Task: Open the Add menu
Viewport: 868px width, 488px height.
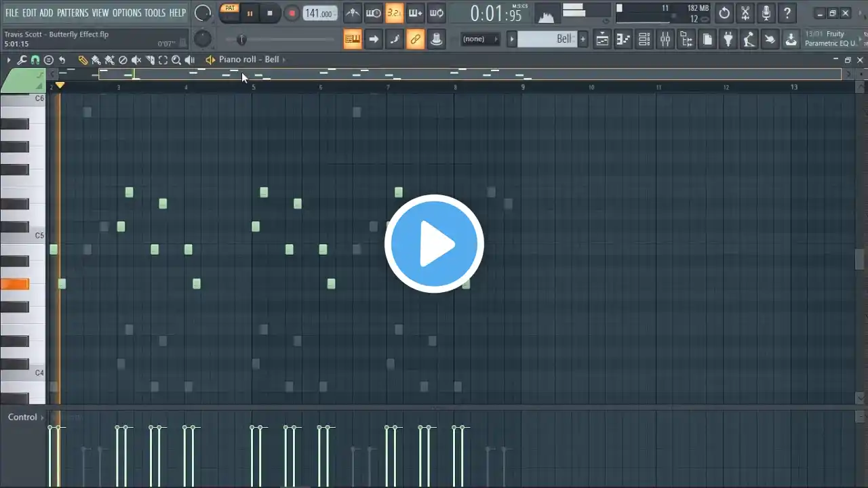Action: [x=46, y=13]
